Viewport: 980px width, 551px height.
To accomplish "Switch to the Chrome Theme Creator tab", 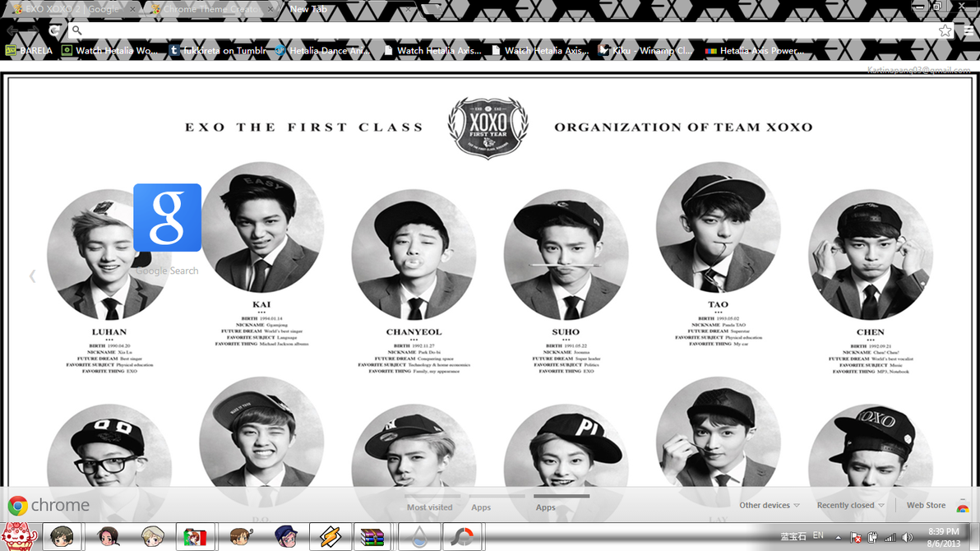I will point(210,9).
